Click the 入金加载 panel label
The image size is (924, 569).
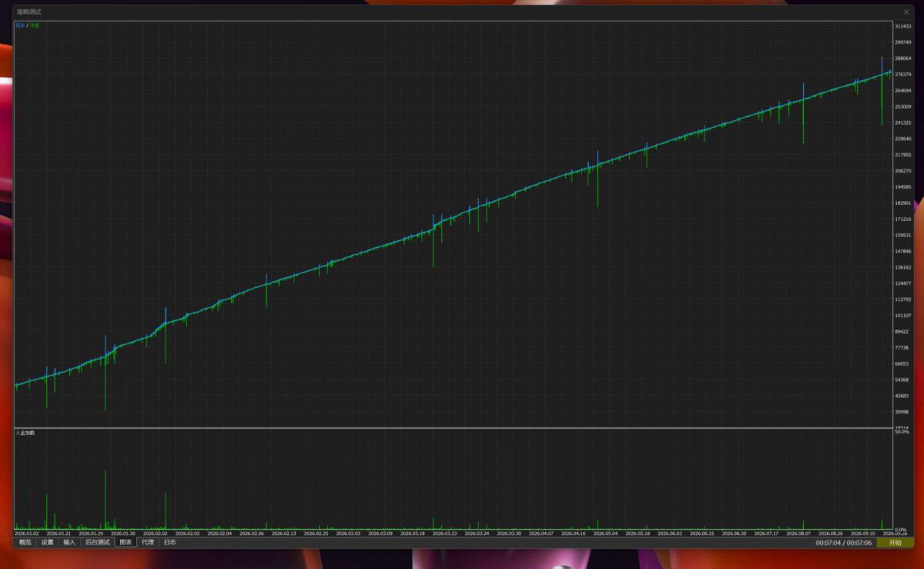[x=25, y=433]
